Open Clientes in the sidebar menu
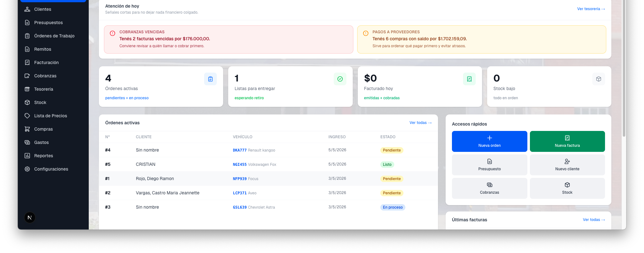 click(x=53, y=9)
